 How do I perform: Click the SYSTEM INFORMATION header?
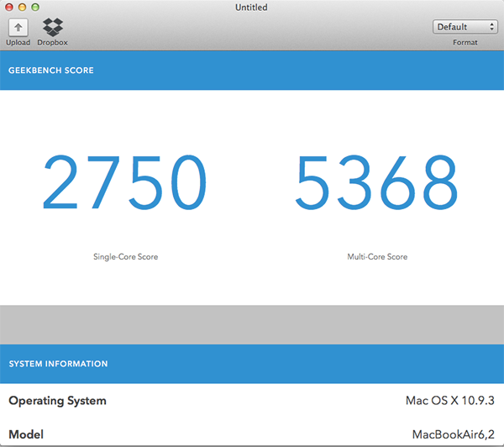pos(58,364)
